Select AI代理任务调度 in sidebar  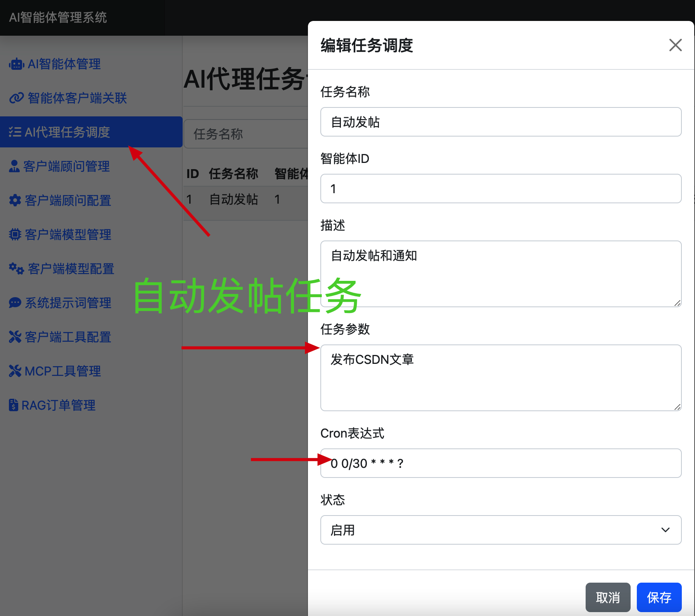click(91, 132)
